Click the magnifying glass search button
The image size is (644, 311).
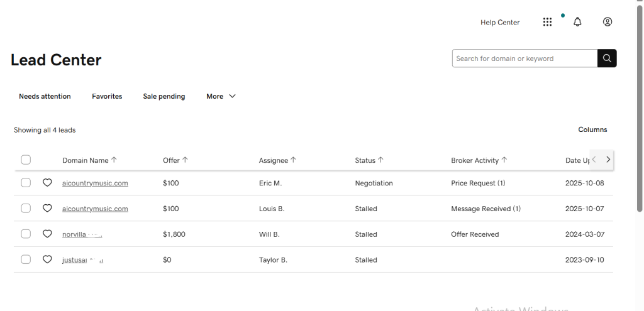(x=607, y=58)
